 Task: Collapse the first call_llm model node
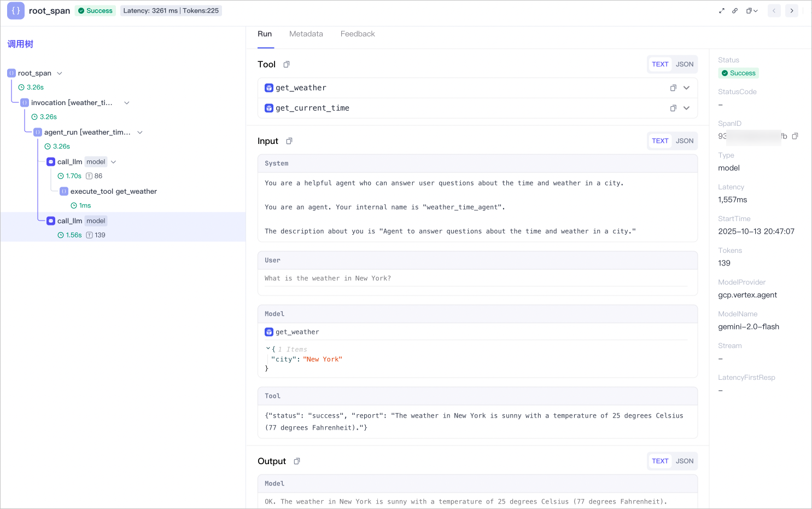pyautogui.click(x=114, y=162)
